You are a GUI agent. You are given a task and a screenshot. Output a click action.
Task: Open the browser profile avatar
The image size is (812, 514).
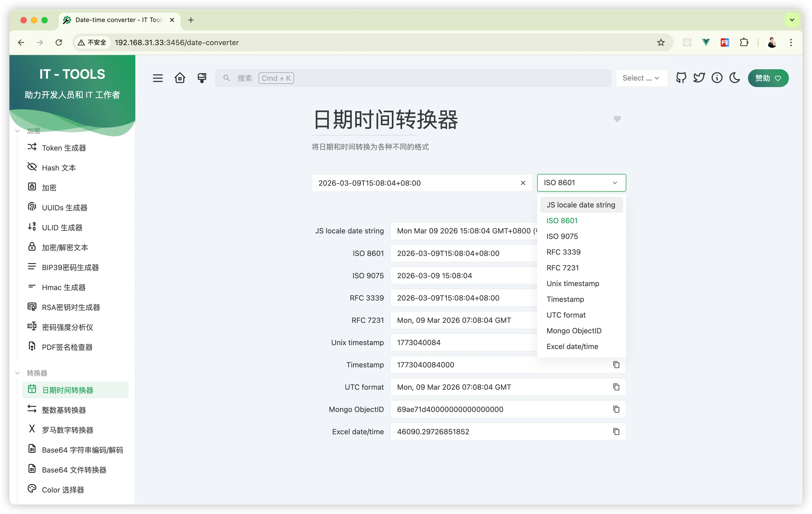pyautogui.click(x=772, y=42)
